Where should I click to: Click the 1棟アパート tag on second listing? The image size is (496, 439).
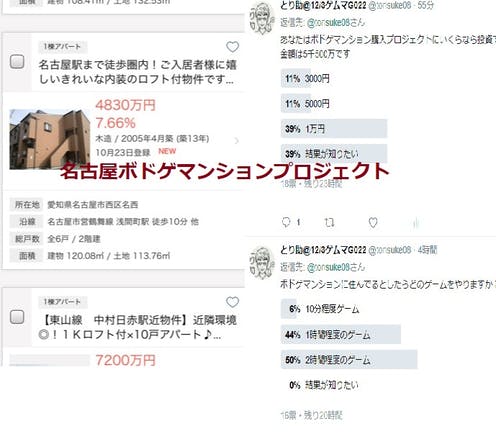pyautogui.click(x=63, y=302)
